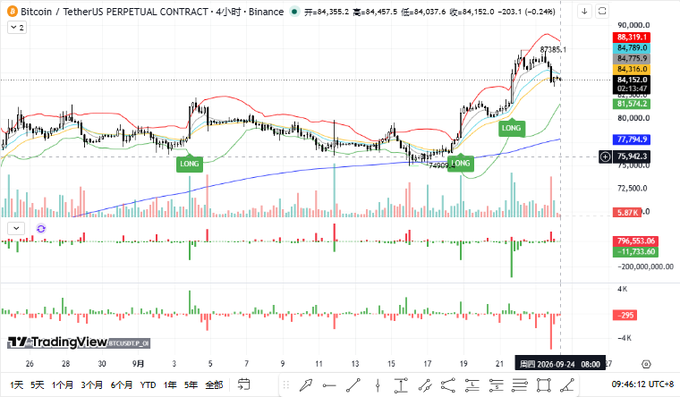
Task: Select the price range measure tool
Action: [401, 385]
